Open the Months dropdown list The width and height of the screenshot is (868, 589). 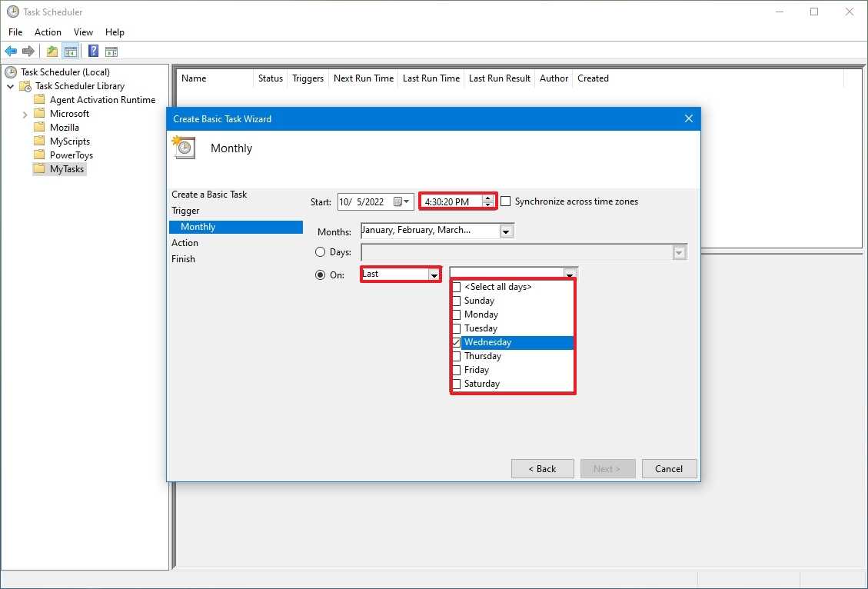click(505, 231)
